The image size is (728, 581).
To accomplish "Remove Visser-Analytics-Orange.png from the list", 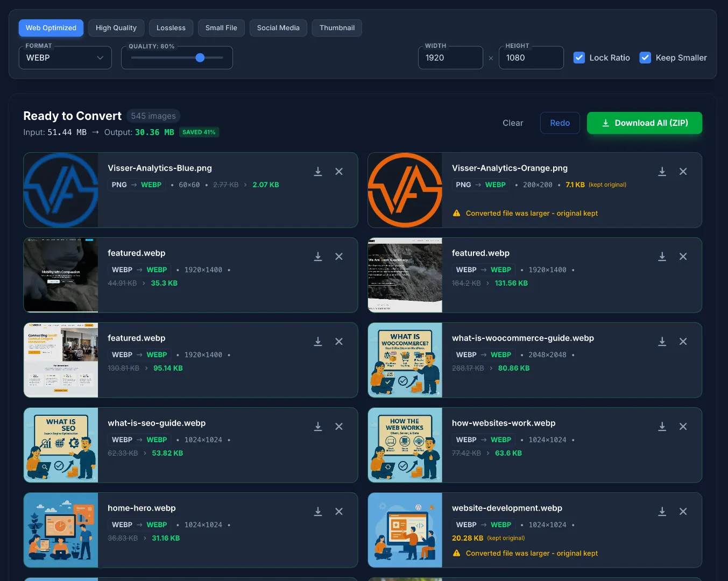I will pyautogui.click(x=683, y=172).
